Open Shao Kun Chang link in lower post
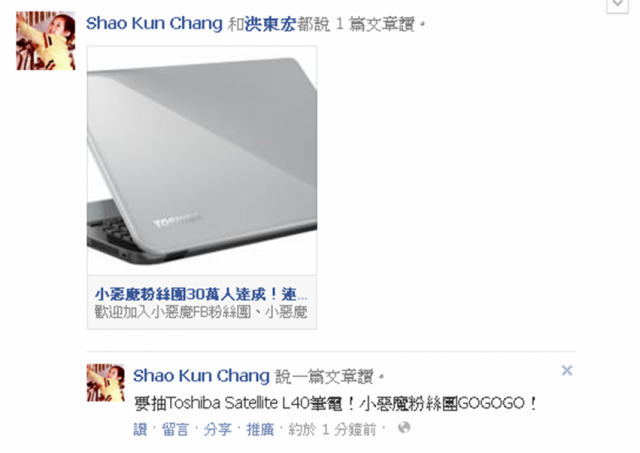 coord(201,376)
